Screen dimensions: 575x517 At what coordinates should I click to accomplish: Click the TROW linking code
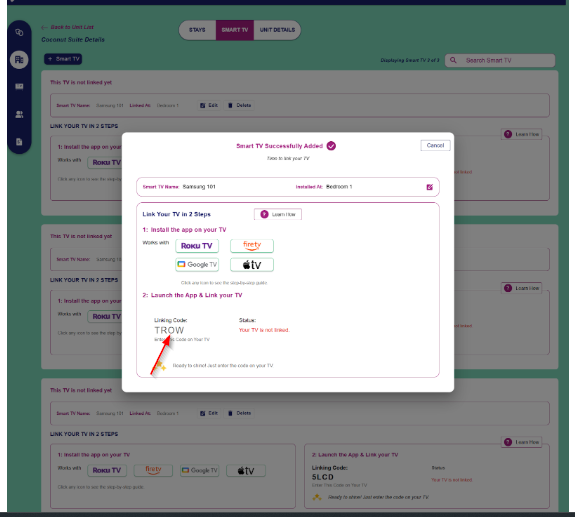[x=169, y=330]
